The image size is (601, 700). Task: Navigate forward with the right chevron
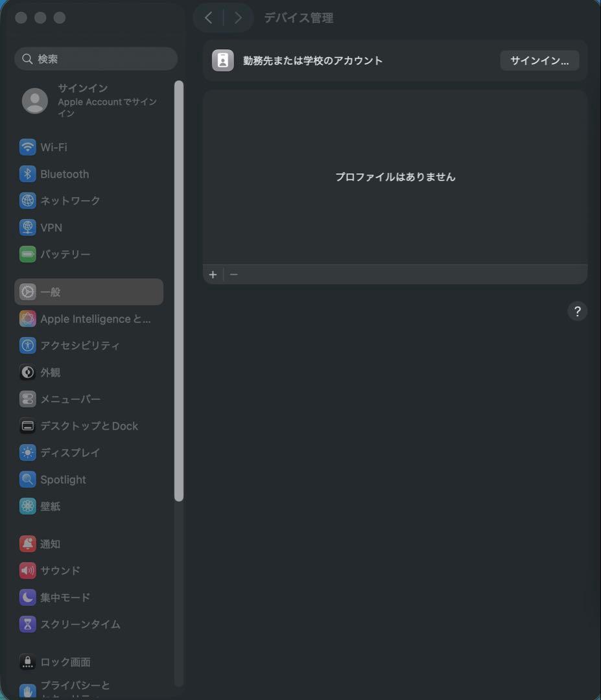pyautogui.click(x=238, y=17)
